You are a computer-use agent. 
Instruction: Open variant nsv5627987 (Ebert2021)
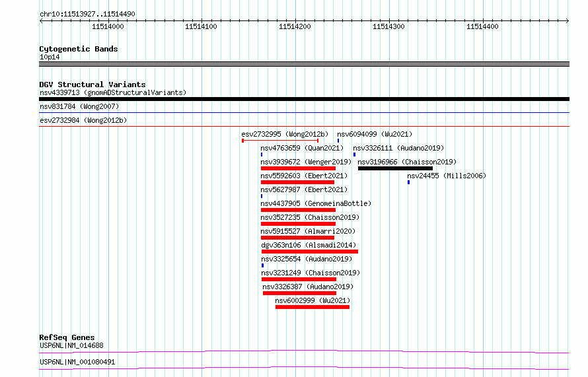(x=304, y=189)
